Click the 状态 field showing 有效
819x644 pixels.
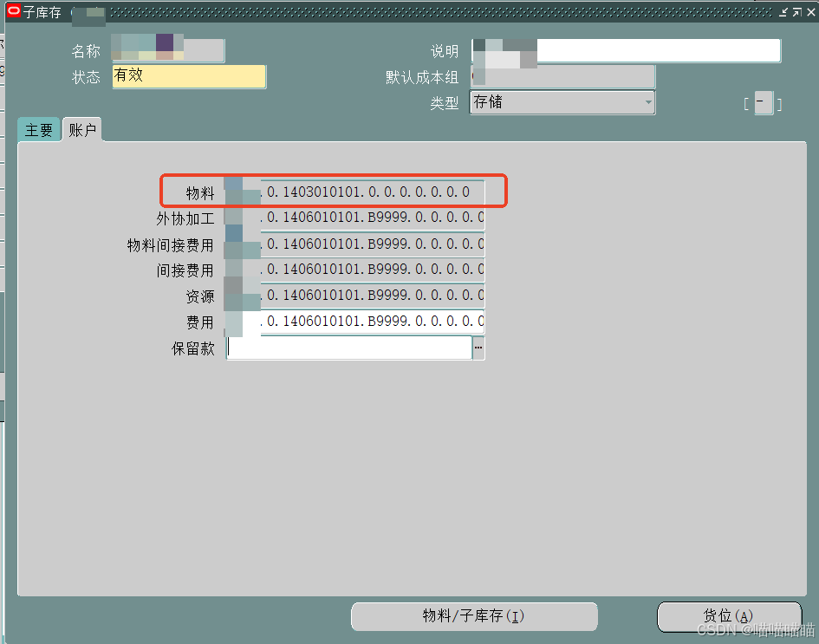[x=189, y=77]
